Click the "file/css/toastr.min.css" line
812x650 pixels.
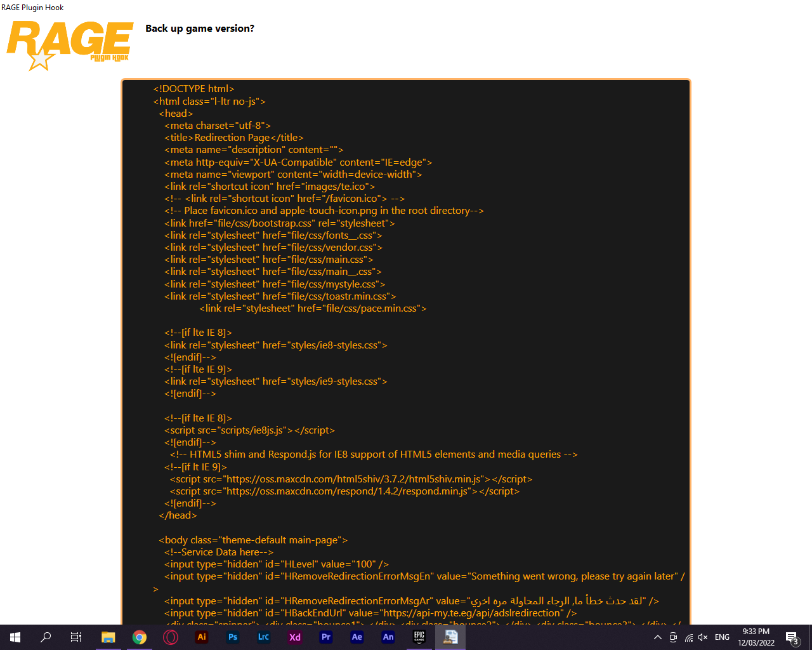pyautogui.click(x=280, y=296)
